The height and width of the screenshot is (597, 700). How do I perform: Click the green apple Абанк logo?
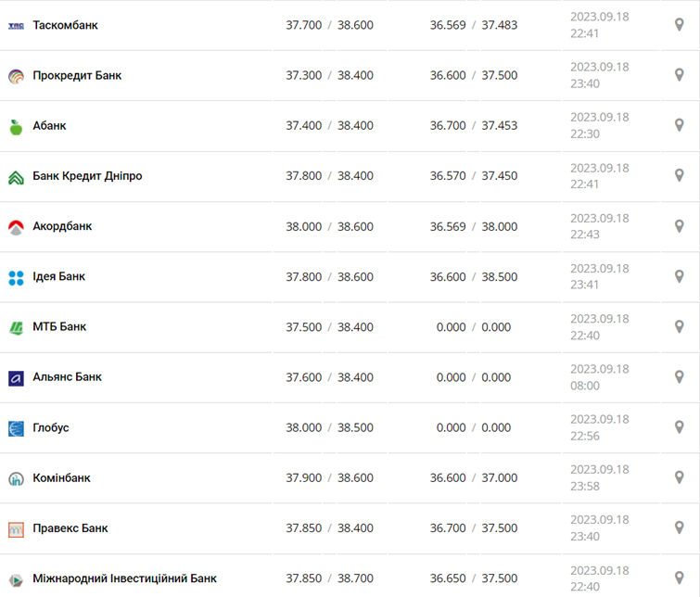[16, 127]
